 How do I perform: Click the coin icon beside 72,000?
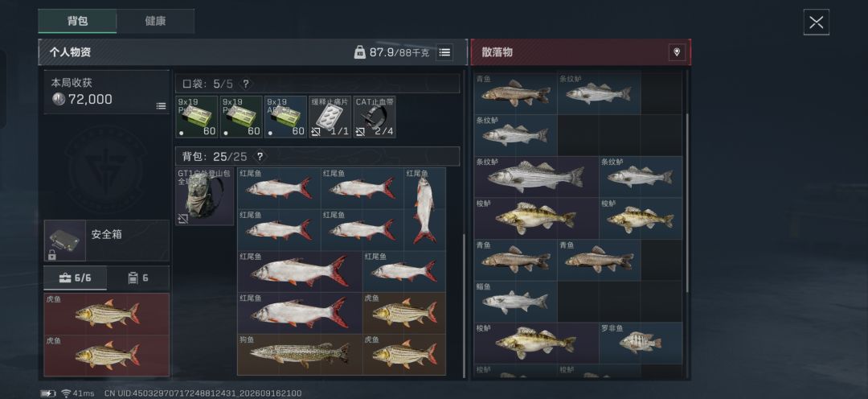pos(58,99)
